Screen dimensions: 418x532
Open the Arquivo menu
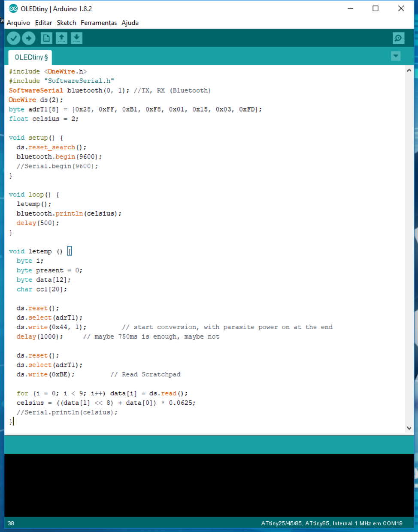coord(18,23)
